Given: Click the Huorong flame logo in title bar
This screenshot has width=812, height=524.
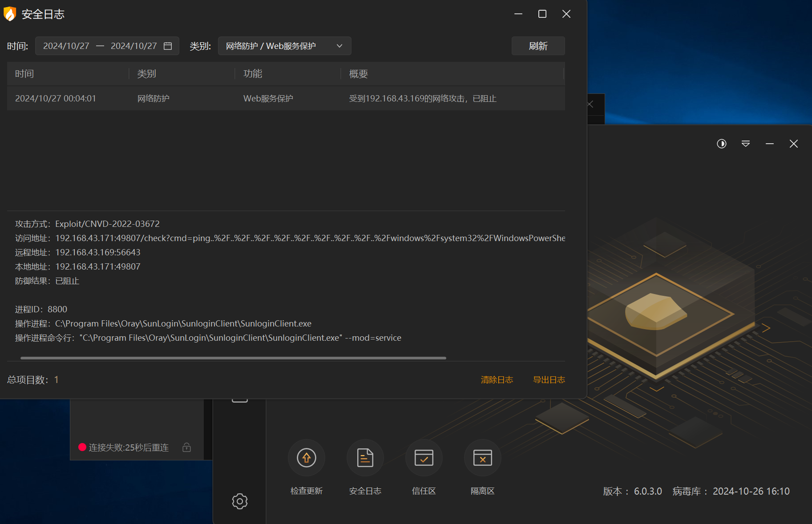Looking at the screenshot, I should pos(10,14).
